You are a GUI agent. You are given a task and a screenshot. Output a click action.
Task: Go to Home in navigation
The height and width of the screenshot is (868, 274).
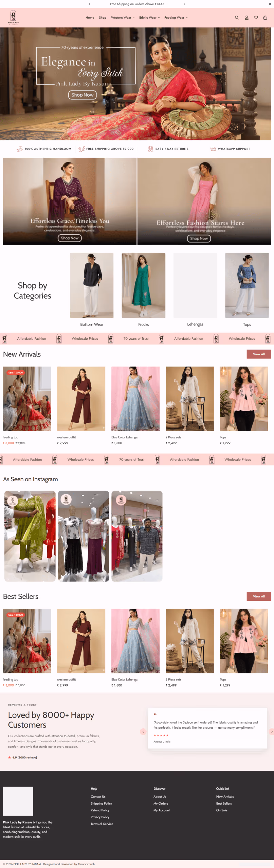tap(90, 18)
